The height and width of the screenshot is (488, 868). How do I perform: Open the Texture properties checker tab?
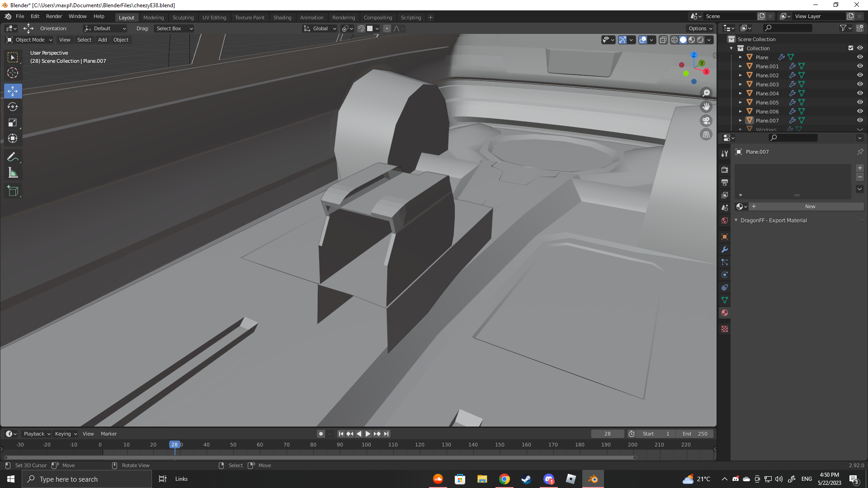click(x=725, y=329)
